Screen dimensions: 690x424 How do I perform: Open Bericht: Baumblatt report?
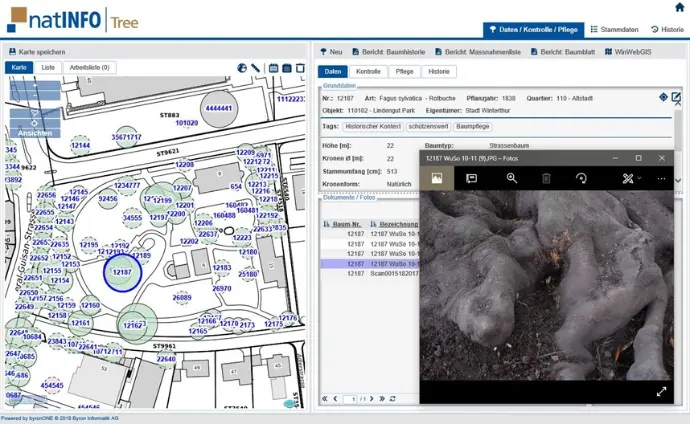point(562,52)
